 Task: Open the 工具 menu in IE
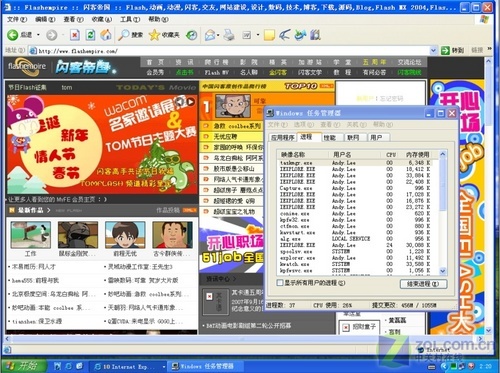130,19
